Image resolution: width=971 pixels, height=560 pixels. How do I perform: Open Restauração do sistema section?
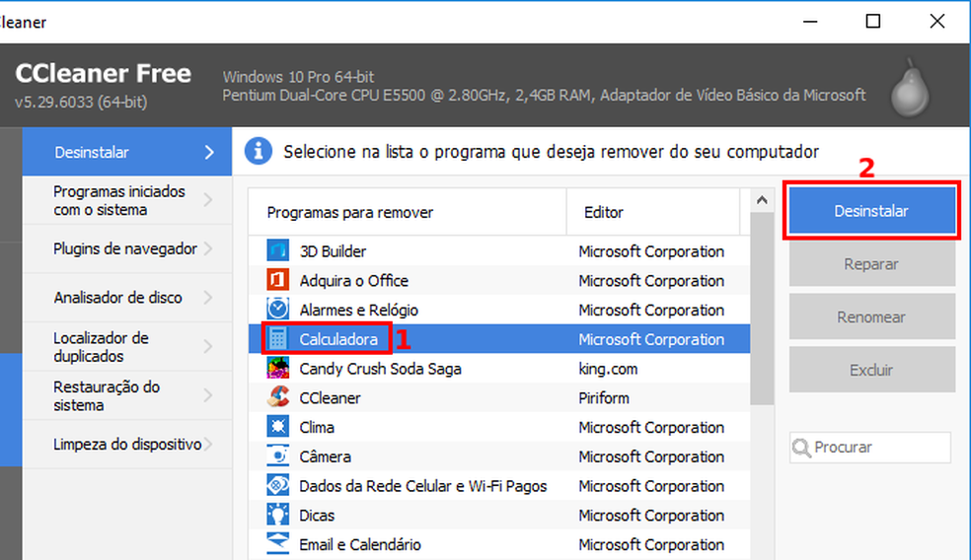pyautogui.click(x=127, y=395)
